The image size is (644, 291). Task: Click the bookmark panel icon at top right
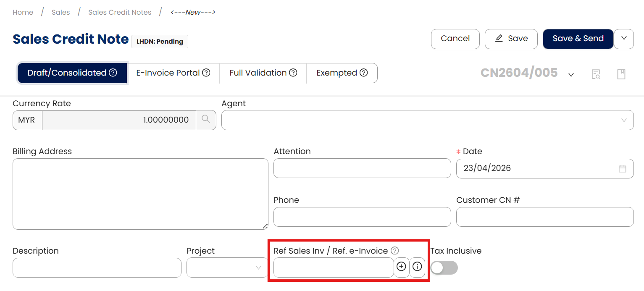(x=621, y=74)
